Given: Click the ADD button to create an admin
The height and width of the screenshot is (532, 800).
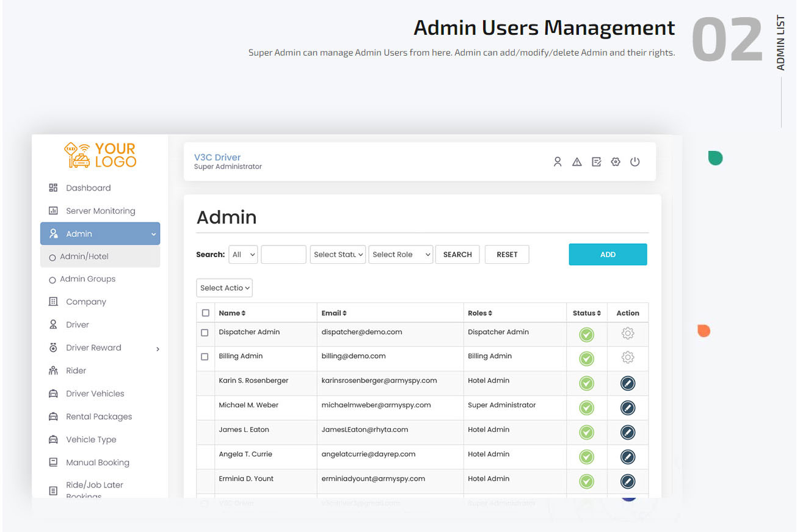Looking at the screenshot, I should [x=608, y=254].
